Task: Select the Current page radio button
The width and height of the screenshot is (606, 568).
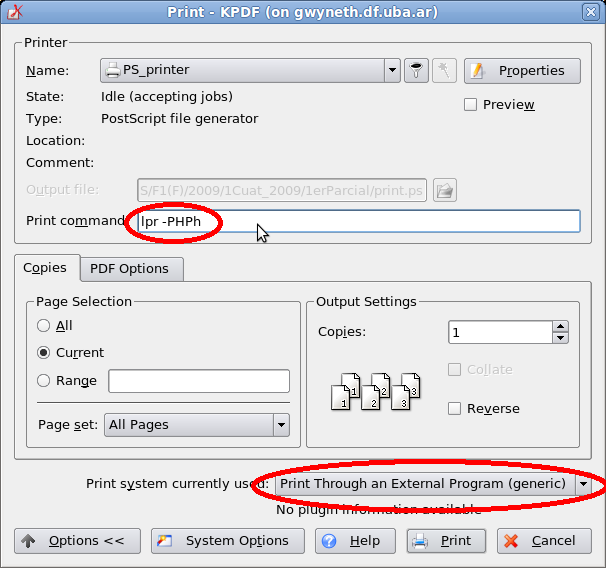Action: (43, 353)
